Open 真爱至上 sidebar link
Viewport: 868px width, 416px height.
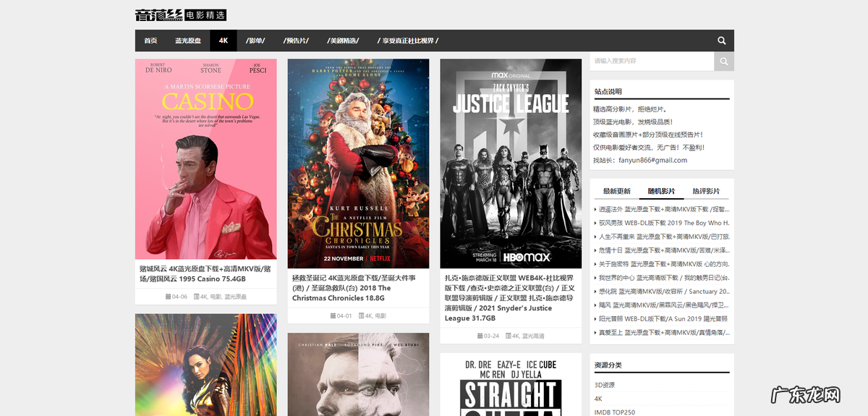click(663, 332)
